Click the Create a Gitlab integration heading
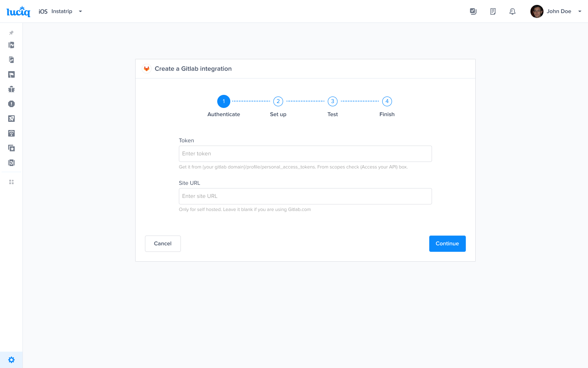Screen dimensions: 588x368 pos(193,69)
